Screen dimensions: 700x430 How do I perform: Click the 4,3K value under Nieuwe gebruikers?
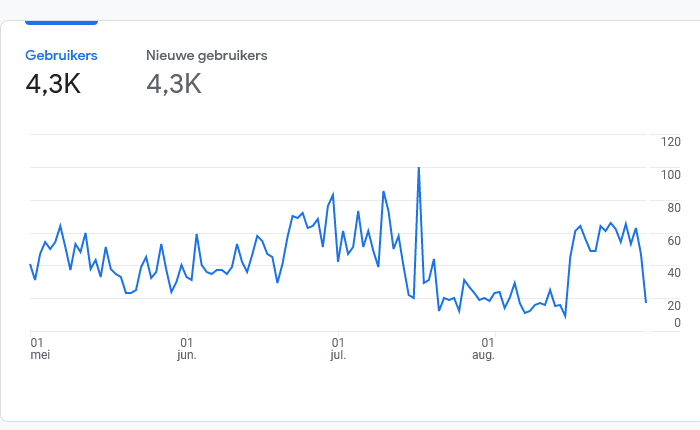(x=174, y=84)
